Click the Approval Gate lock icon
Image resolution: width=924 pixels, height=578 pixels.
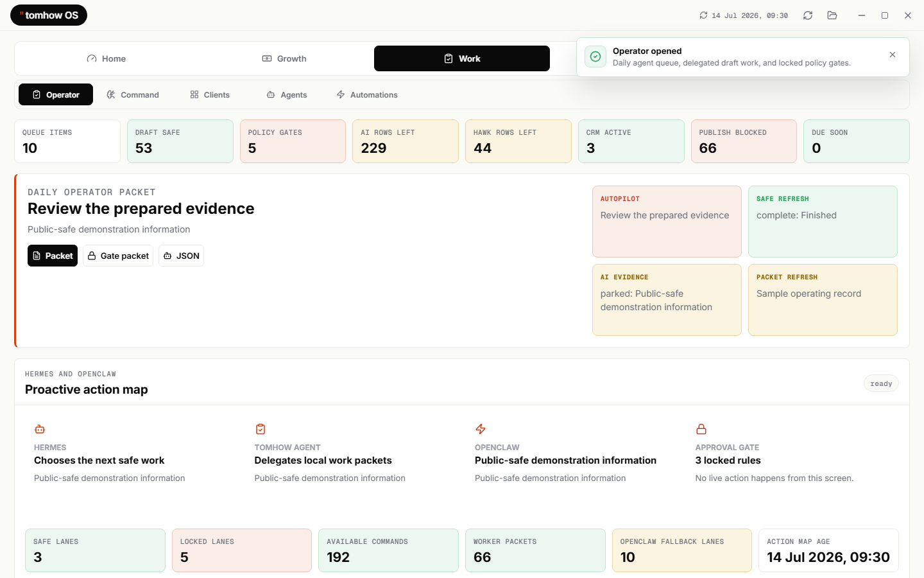coord(701,429)
